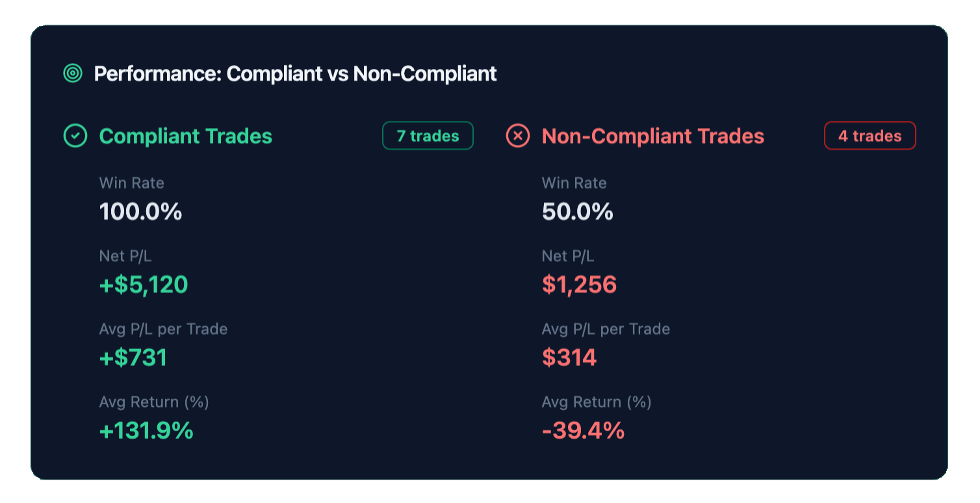Click the Compliant Trades heading
Screen dimensions: 980x503
[x=185, y=136]
